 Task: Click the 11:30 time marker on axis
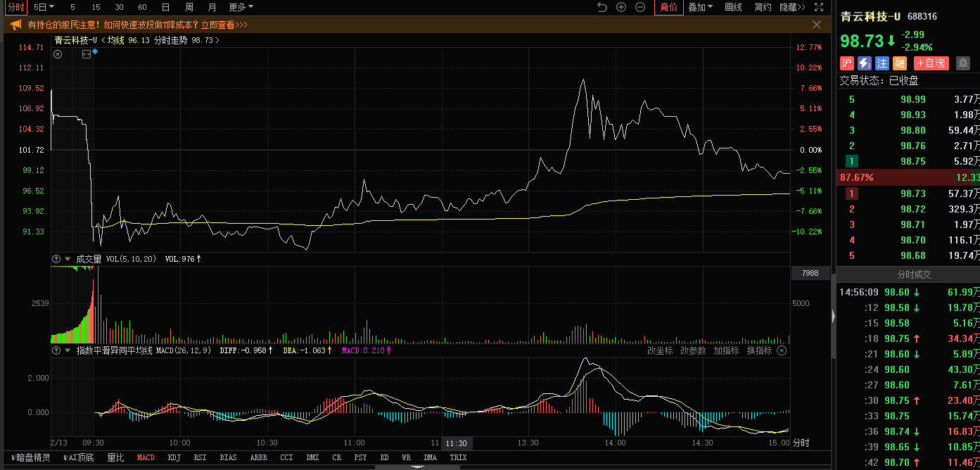click(457, 443)
